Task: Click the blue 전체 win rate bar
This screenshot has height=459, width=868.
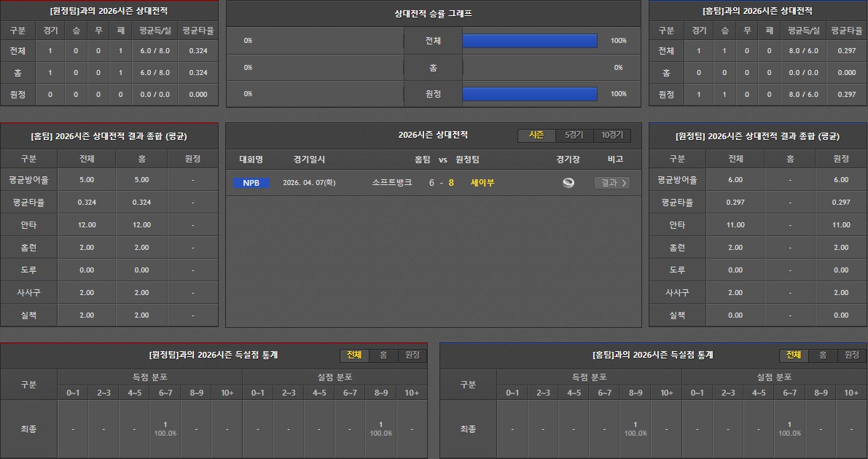Action: pyautogui.click(x=530, y=41)
